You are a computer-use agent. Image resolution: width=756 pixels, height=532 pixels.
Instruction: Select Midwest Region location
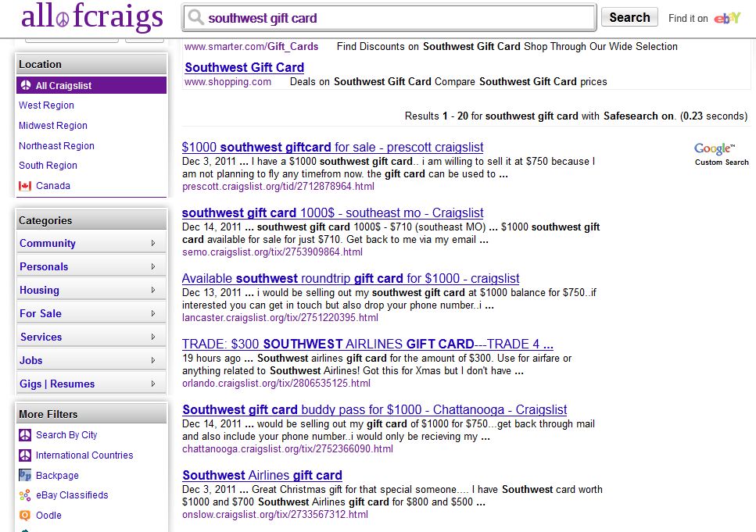[53, 125]
